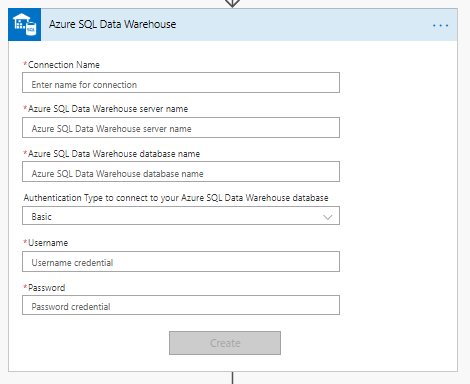Image resolution: width=470 pixels, height=384 pixels.
Task: Click the Create button
Action: pos(225,343)
